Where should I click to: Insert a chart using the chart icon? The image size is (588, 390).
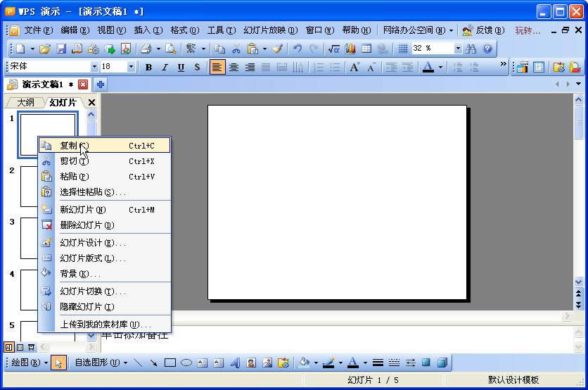click(350, 49)
